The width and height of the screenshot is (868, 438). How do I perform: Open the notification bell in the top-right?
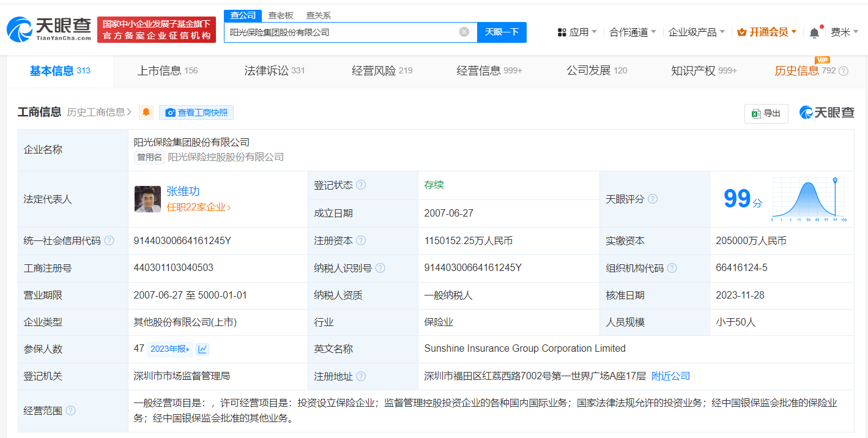click(814, 32)
